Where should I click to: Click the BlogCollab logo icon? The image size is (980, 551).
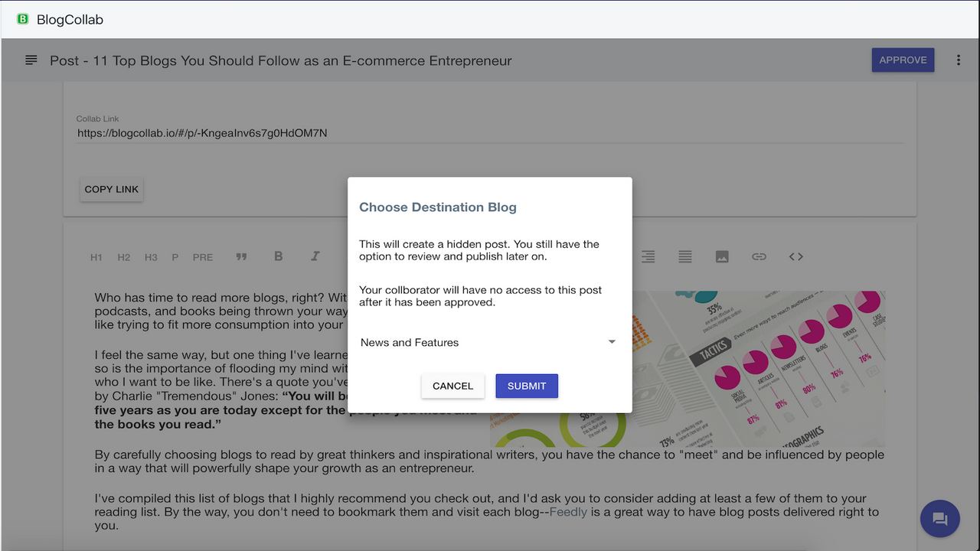pyautogui.click(x=22, y=19)
